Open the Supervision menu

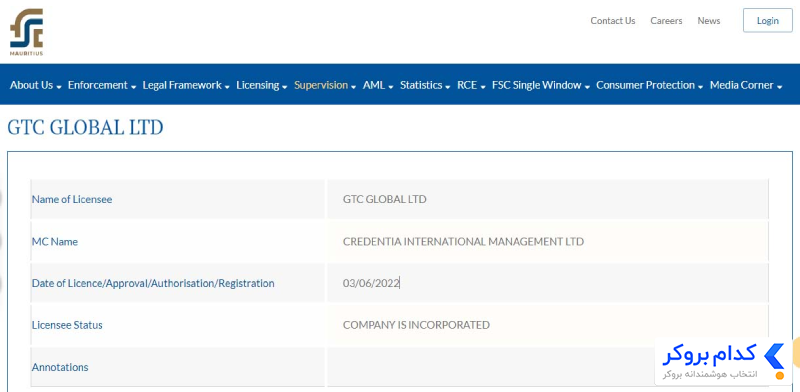coord(325,85)
